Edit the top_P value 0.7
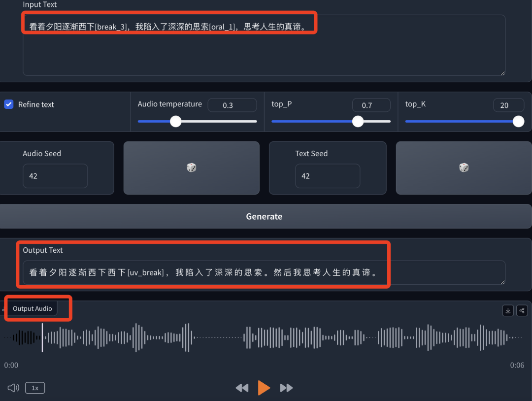The image size is (532, 401). tap(371, 105)
